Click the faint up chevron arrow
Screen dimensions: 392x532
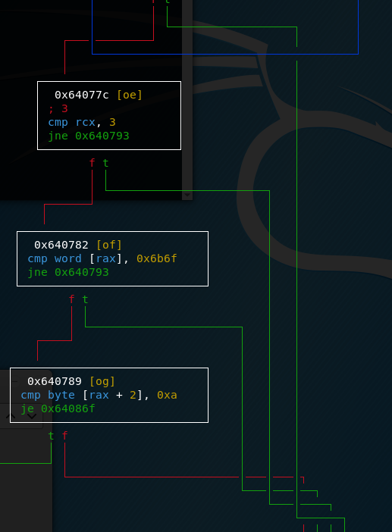pyautogui.click(x=11, y=416)
